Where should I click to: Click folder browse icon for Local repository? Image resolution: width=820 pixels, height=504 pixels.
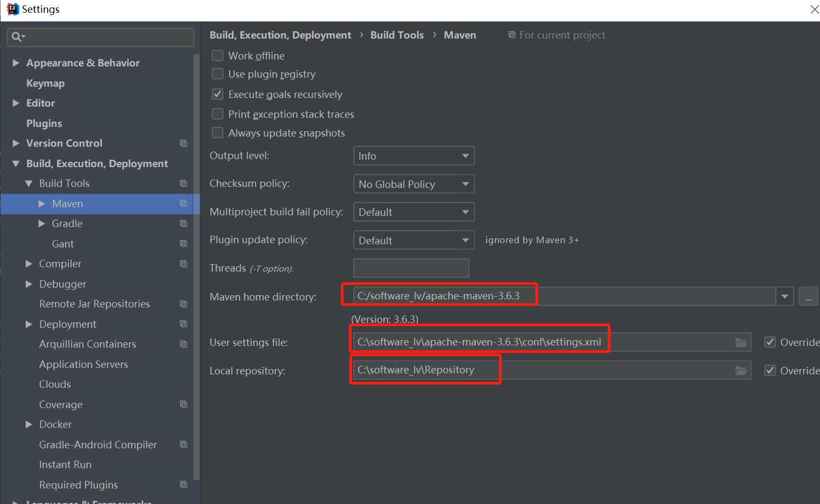pyautogui.click(x=741, y=370)
